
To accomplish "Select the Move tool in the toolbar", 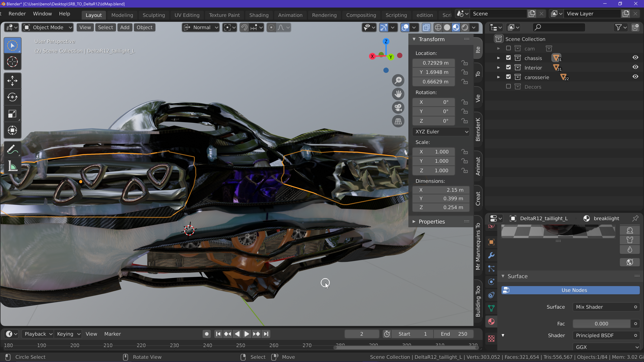I will [12, 81].
